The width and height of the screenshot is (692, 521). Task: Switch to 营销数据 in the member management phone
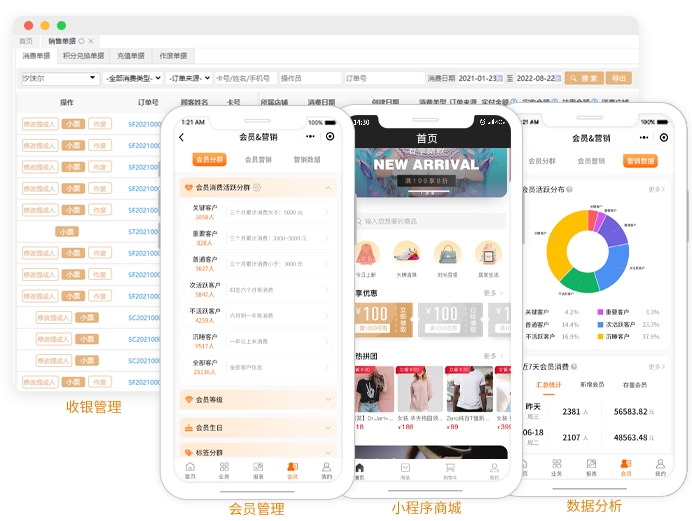[307, 160]
